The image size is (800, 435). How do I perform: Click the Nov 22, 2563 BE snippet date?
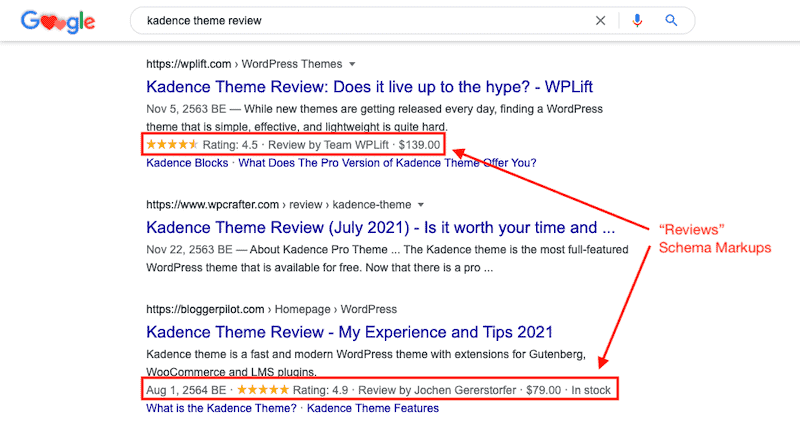[x=189, y=250]
